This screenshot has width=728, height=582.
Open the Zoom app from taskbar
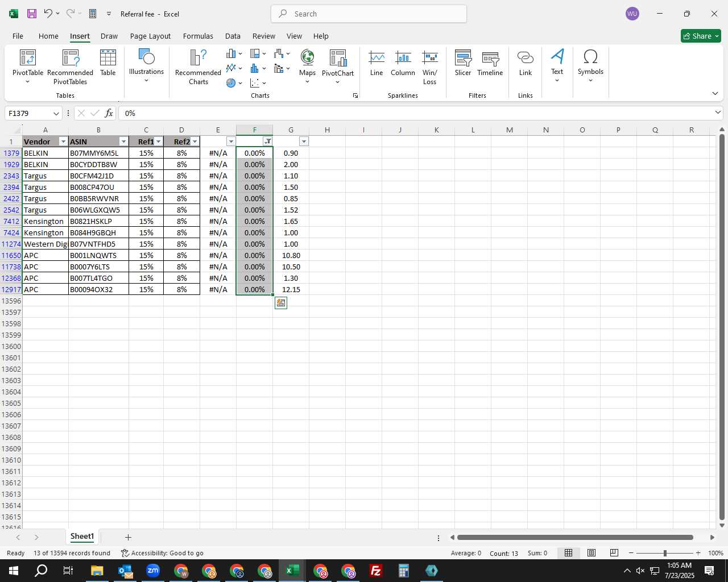coord(153,571)
